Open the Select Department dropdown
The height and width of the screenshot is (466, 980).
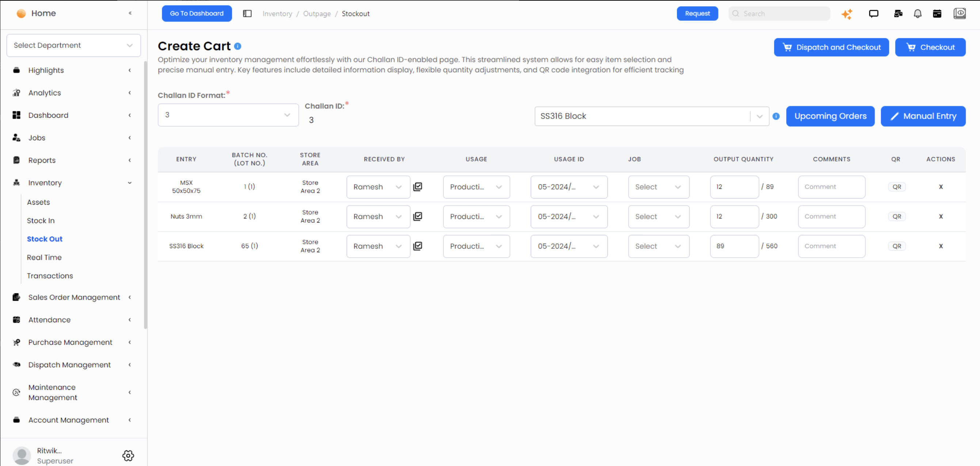[x=73, y=45]
